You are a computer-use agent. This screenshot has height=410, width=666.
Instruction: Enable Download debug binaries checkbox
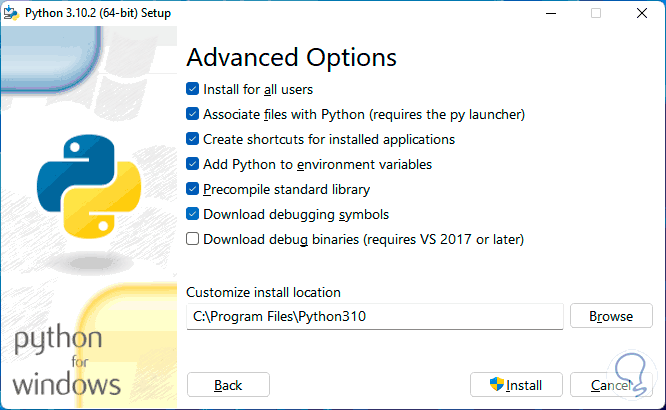(x=193, y=239)
